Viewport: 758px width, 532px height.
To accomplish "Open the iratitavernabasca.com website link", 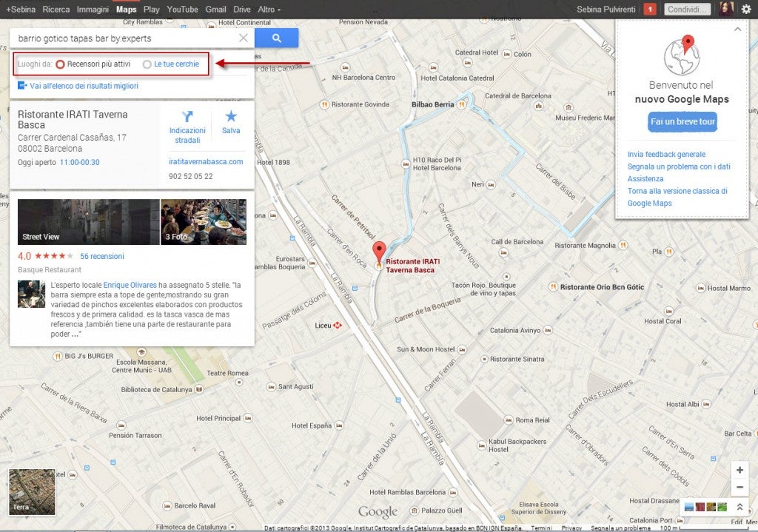I will point(206,161).
